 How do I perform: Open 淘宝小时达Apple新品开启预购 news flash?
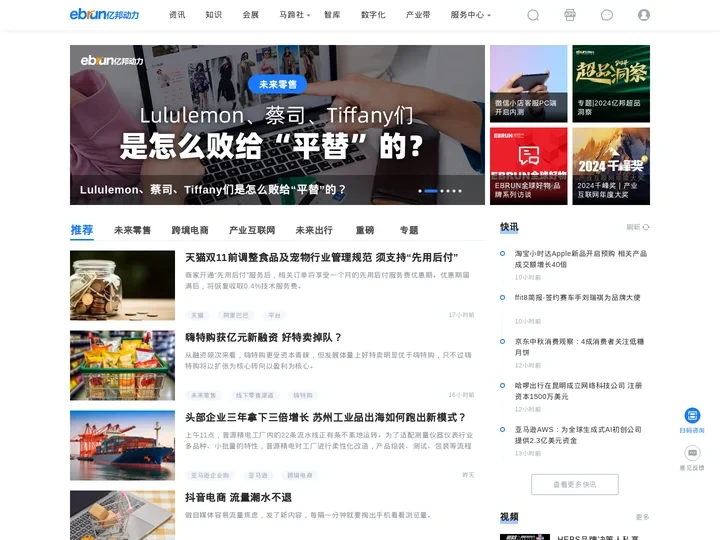(580, 259)
